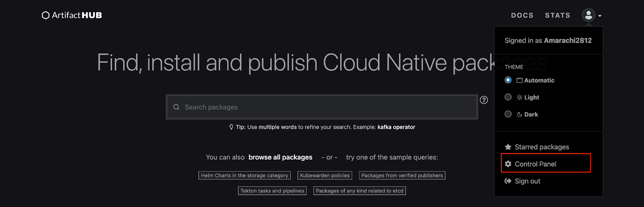The width and height of the screenshot is (644, 207).
Task: Select the Dark theme radio button
Action: (x=508, y=114)
